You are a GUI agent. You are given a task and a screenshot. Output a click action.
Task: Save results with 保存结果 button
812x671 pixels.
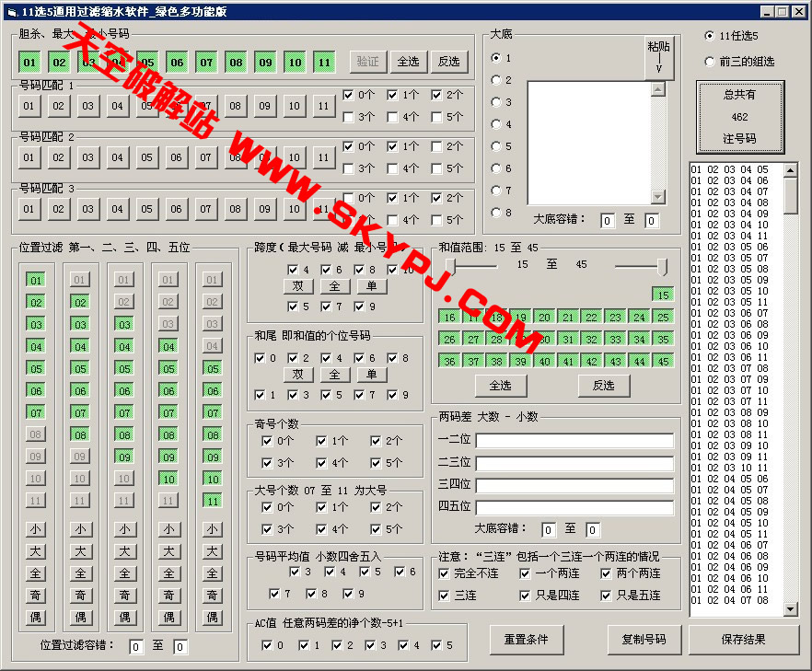point(740,640)
